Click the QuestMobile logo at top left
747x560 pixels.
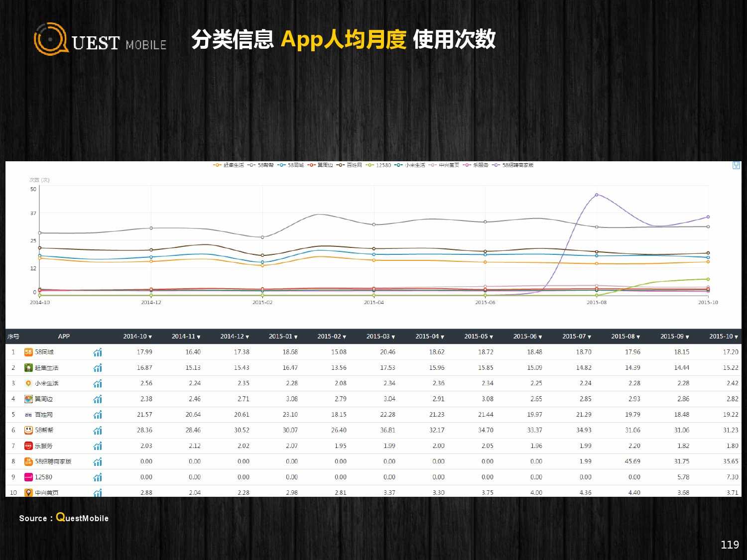coord(100,39)
